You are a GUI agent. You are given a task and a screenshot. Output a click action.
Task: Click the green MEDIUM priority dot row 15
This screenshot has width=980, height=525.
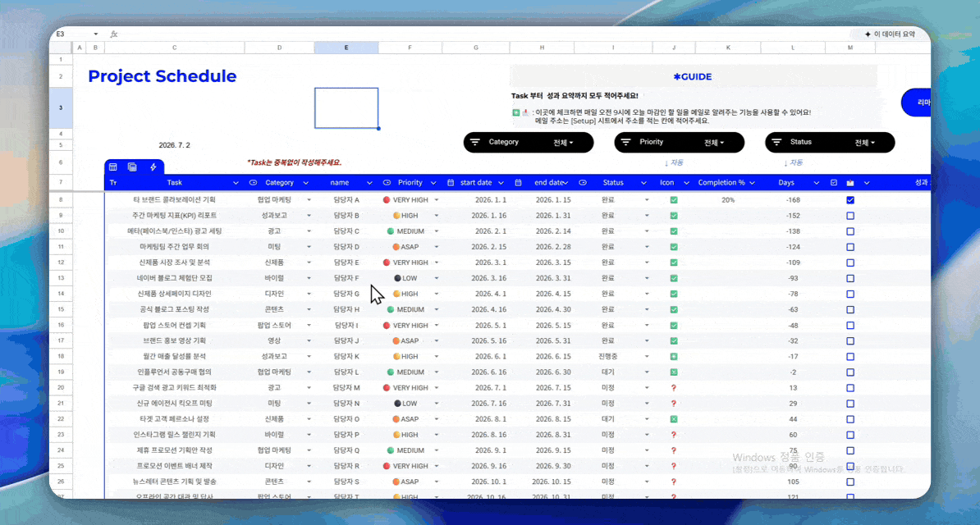(391, 309)
